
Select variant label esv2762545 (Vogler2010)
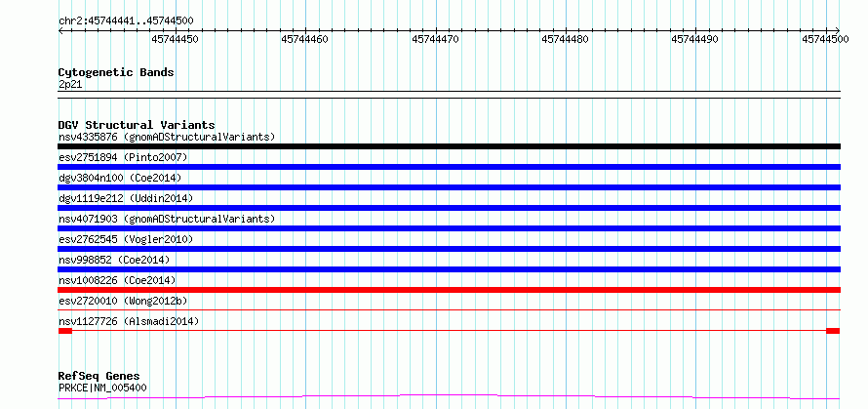[126, 239]
